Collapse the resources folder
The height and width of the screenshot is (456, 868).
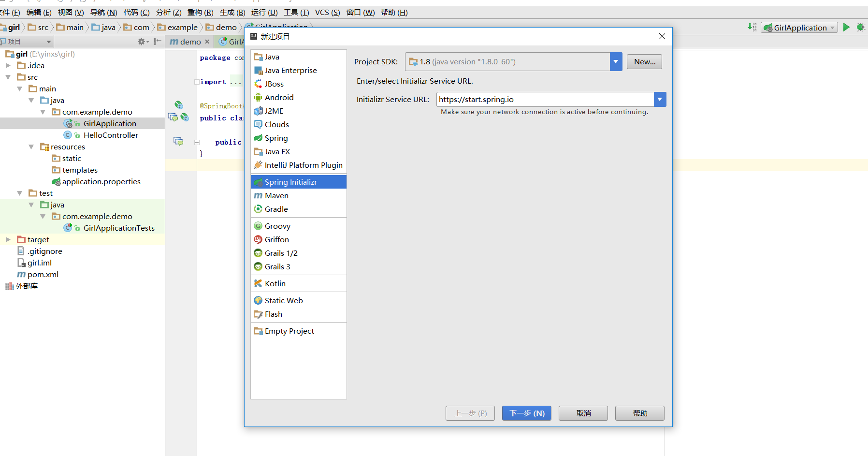coord(31,147)
